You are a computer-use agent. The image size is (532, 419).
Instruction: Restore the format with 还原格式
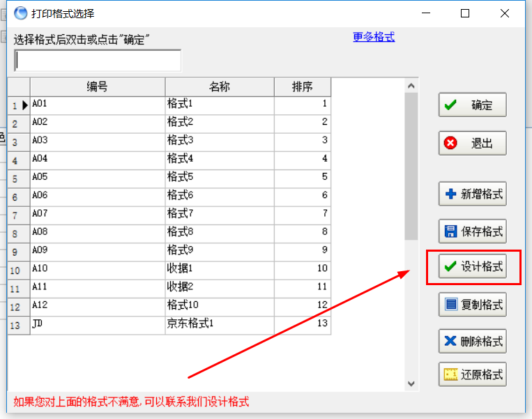click(472, 374)
